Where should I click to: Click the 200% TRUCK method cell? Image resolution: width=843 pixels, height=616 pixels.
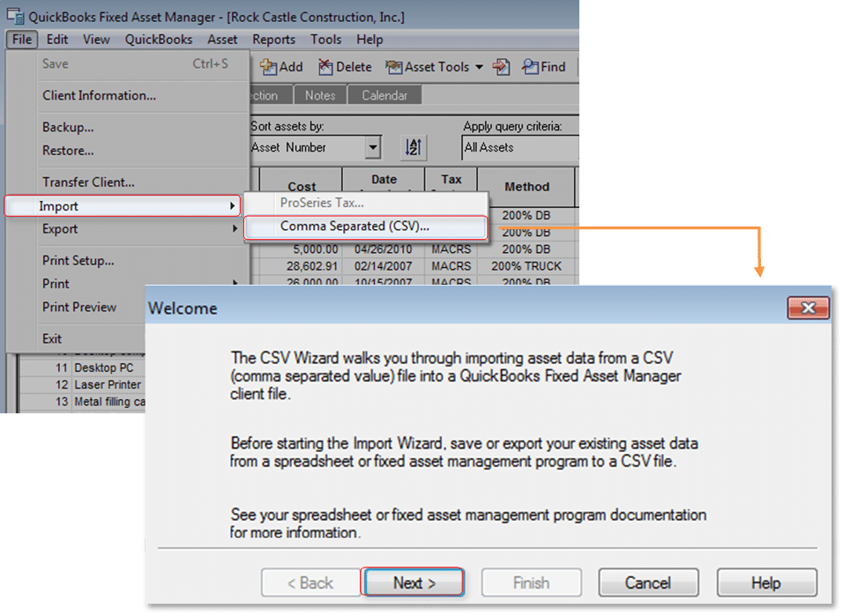(x=526, y=266)
